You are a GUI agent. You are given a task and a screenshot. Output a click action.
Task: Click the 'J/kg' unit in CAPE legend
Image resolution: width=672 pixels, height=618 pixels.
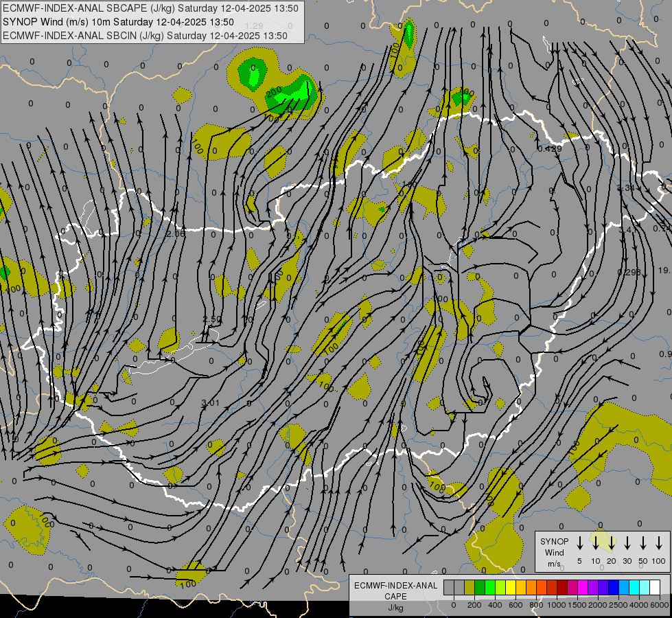[x=395, y=608]
